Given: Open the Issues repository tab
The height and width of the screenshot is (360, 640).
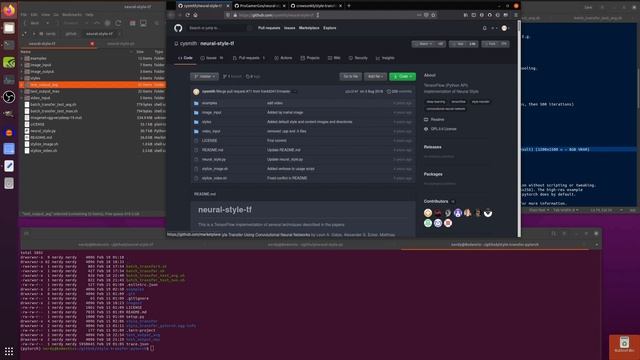Looking at the screenshot, I should 211,58.
